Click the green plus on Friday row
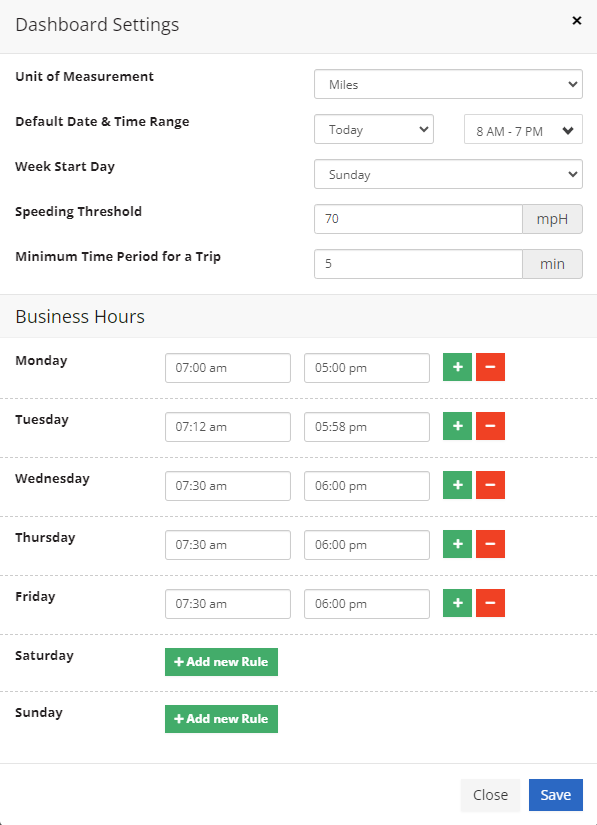The width and height of the screenshot is (597, 825). coord(457,603)
